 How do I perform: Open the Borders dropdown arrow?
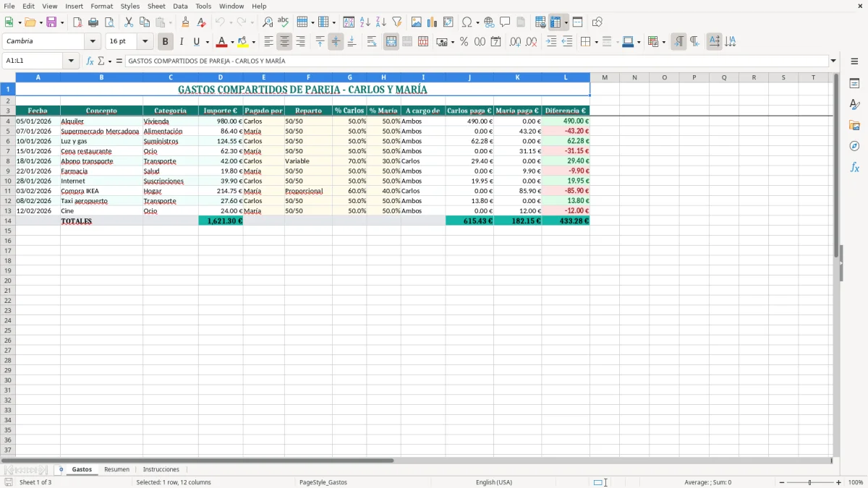tap(595, 42)
